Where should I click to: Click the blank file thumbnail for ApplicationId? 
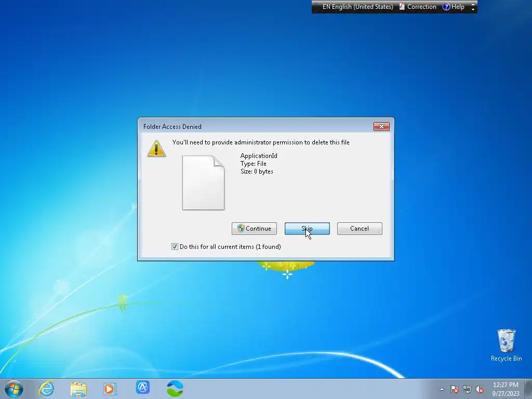(x=203, y=182)
